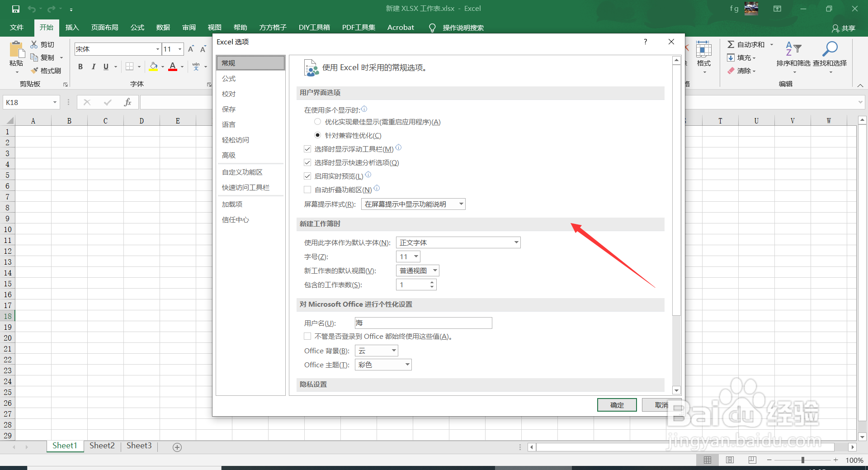This screenshot has width=868, height=470.
Task: Select the 优化实现最佳显示 radio button
Action: pos(317,122)
